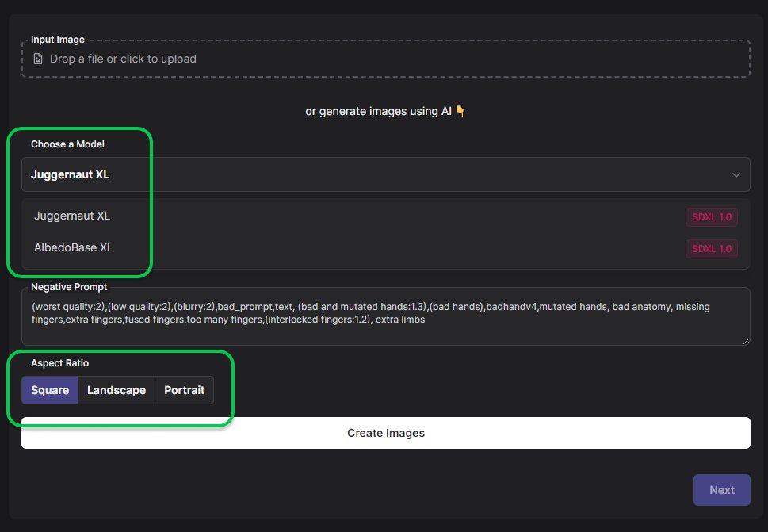Click the SDXL 1.0 badge beside Juggernaut XL
768x532 pixels.
click(711, 217)
